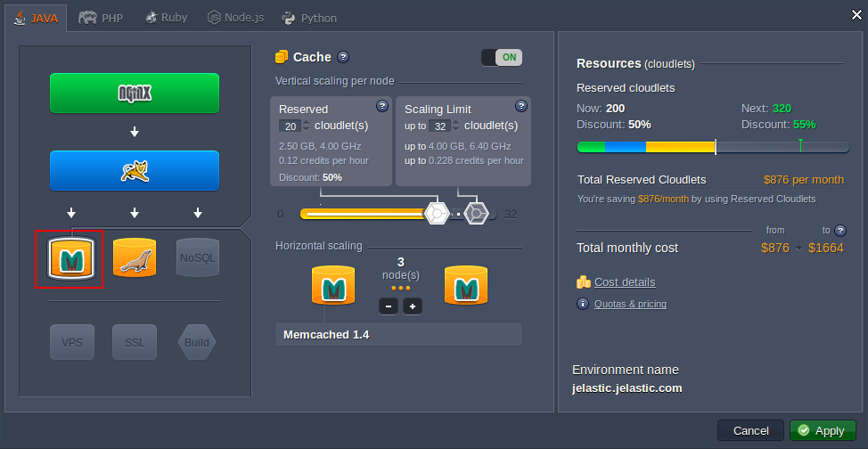Open help for Scaling Limit box
This screenshot has height=449, width=868.
(521, 106)
